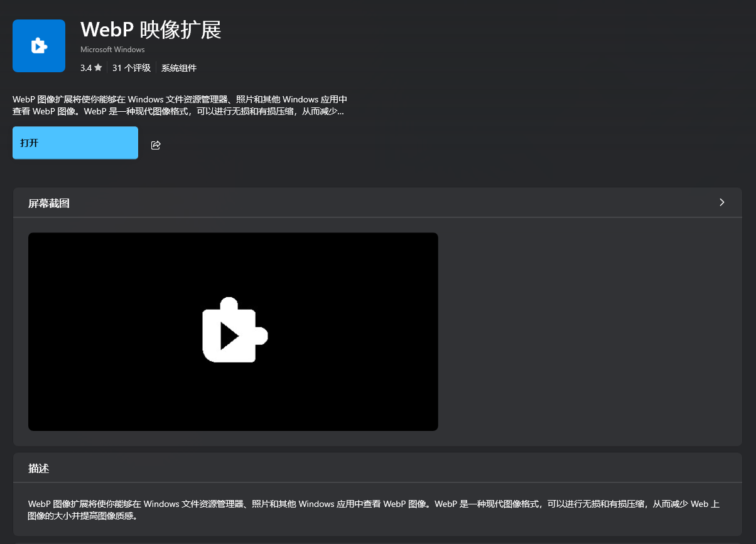Click the WebP 映像扩展 title

click(x=151, y=30)
